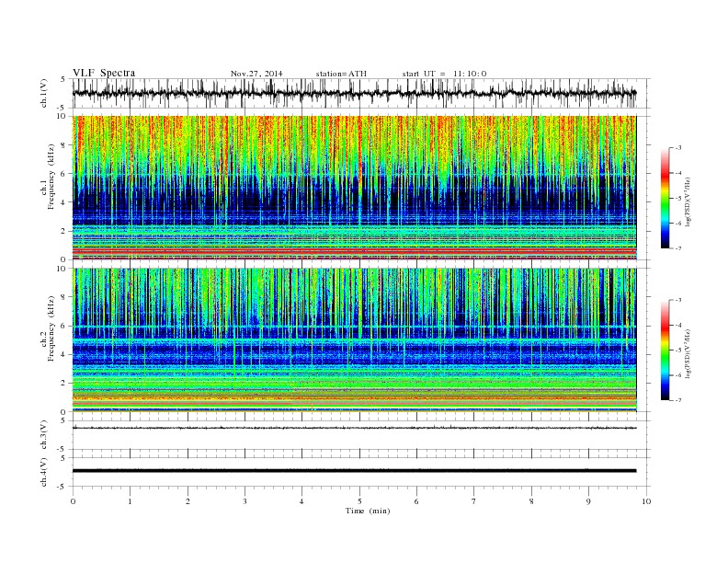Select the "start UT = 11:10:0" text
The width and height of the screenshot is (728, 563).
coord(444,74)
